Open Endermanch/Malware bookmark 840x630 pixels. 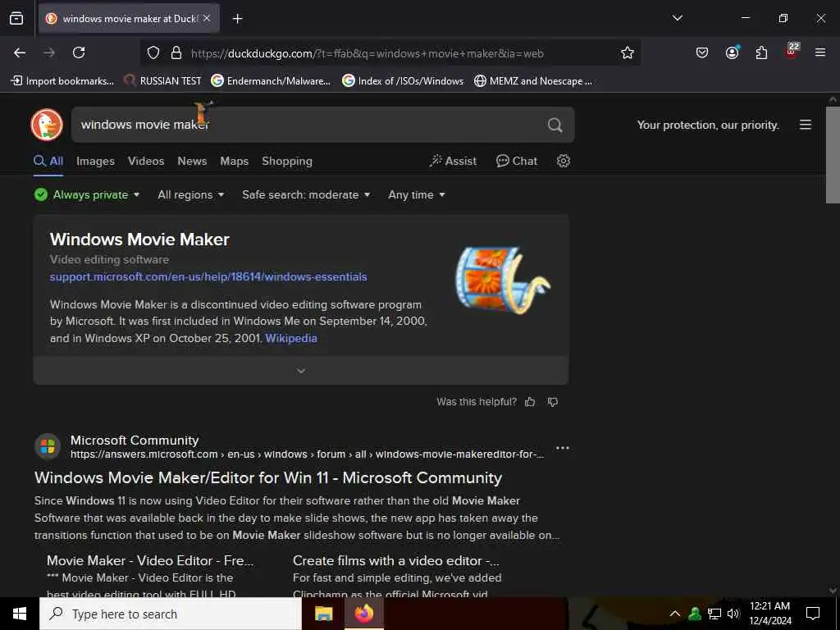pos(271,81)
